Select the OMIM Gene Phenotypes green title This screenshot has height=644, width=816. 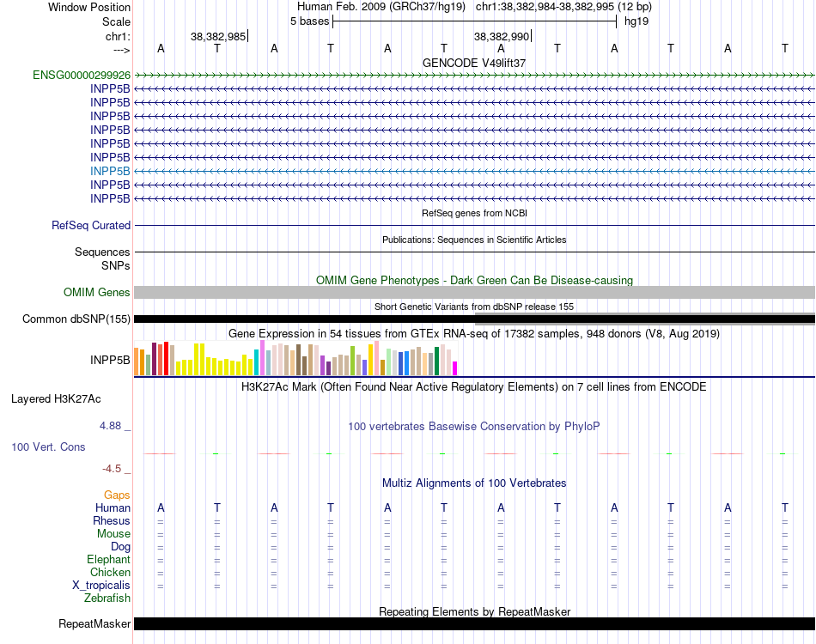[474, 281]
